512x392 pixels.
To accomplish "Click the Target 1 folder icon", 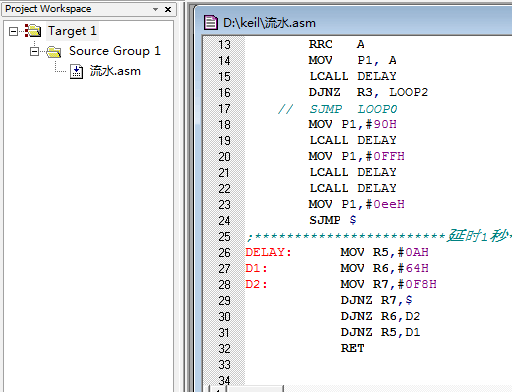I will pos(33,31).
